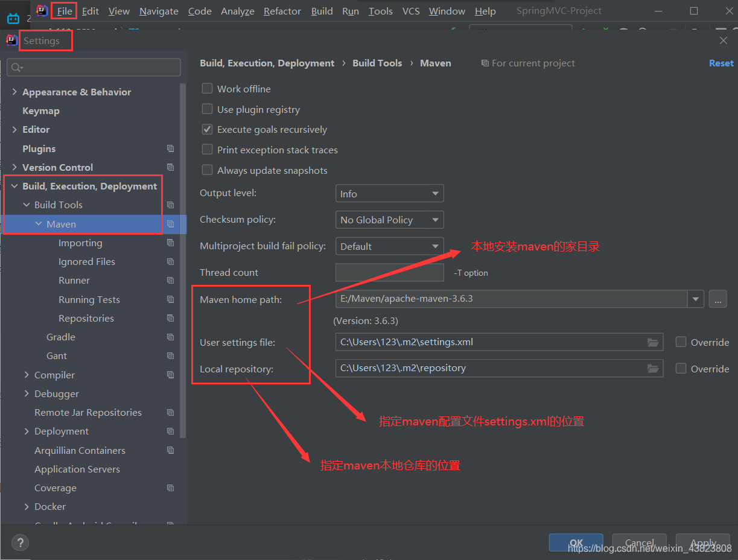Open the Output level dropdown
738x560 pixels.
click(389, 194)
